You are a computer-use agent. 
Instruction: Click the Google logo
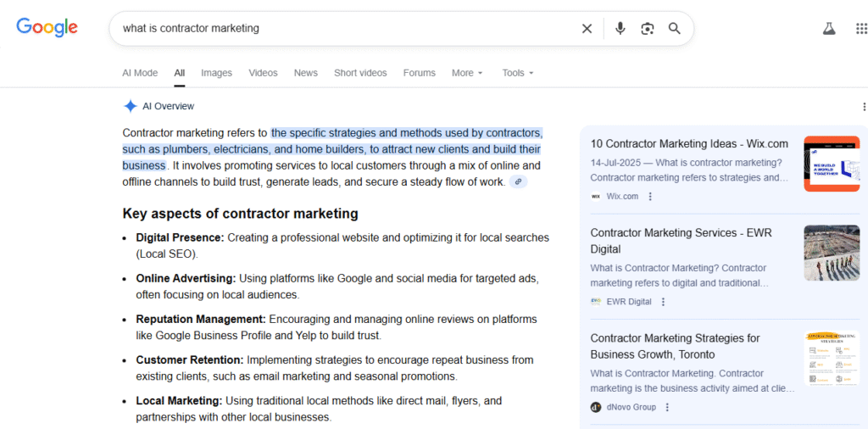(47, 27)
